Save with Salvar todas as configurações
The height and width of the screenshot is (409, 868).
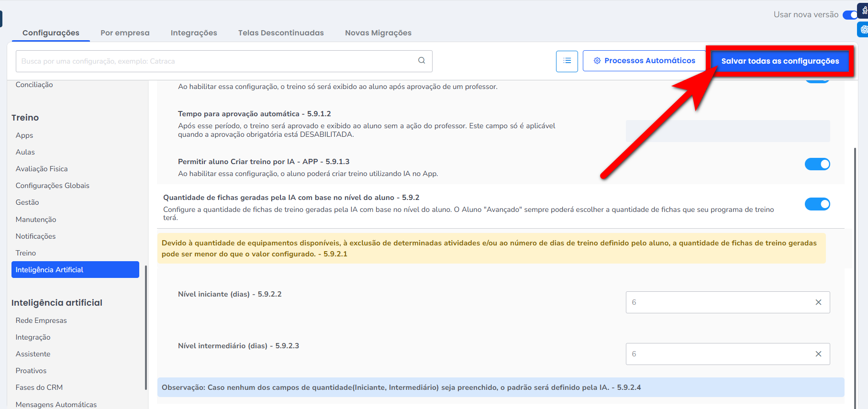(780, 61)
